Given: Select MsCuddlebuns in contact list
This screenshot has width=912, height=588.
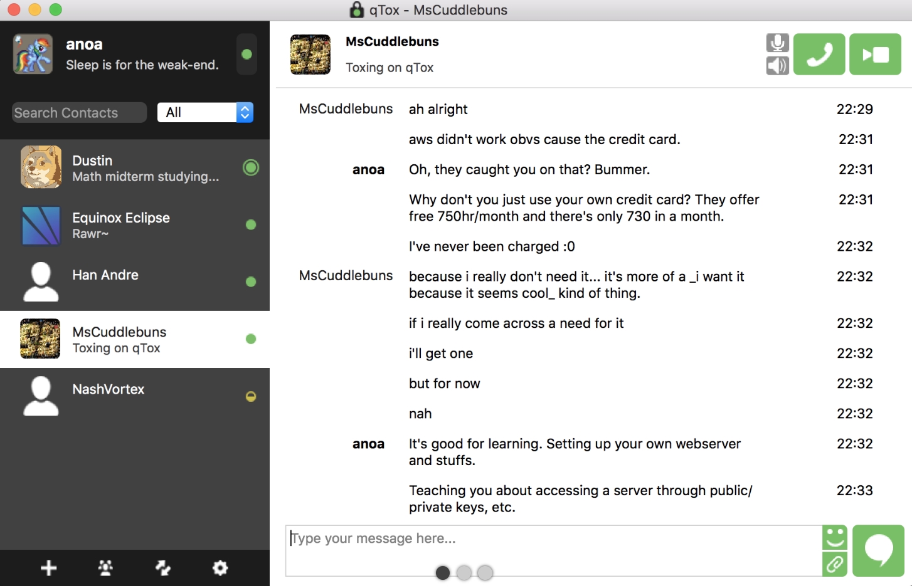Looking at the screenshot, I should click(x=135, y=339).
